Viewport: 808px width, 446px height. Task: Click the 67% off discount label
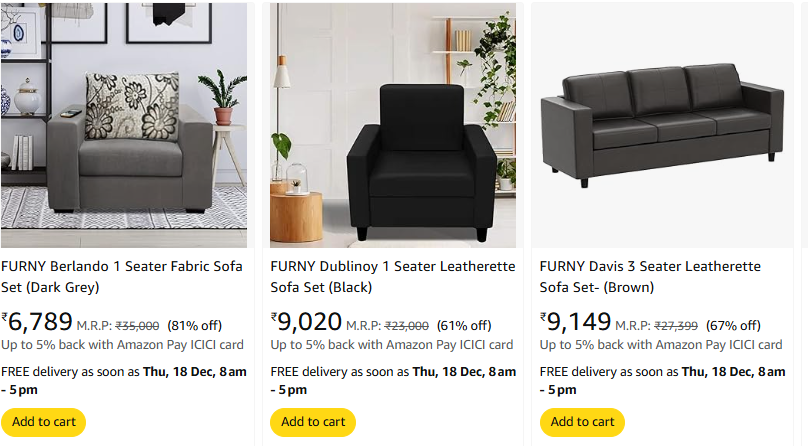(733, 326)
